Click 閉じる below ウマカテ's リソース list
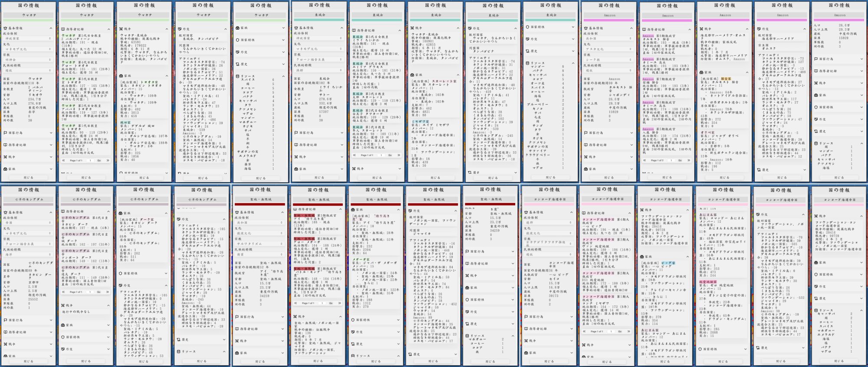This screenshot has width=868, height=367. click(260, 178)
